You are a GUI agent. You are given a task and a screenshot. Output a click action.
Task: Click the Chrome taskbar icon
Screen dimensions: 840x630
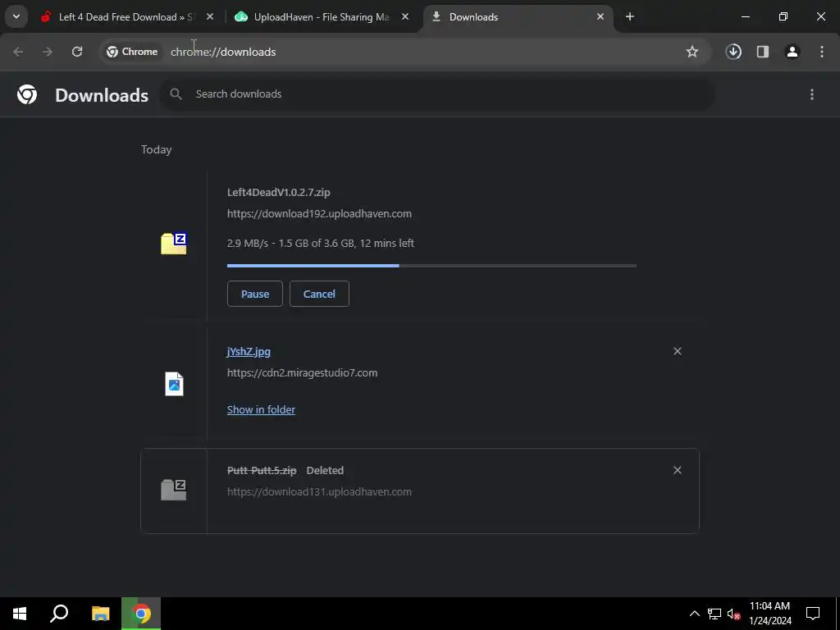[x=141, y=614]
